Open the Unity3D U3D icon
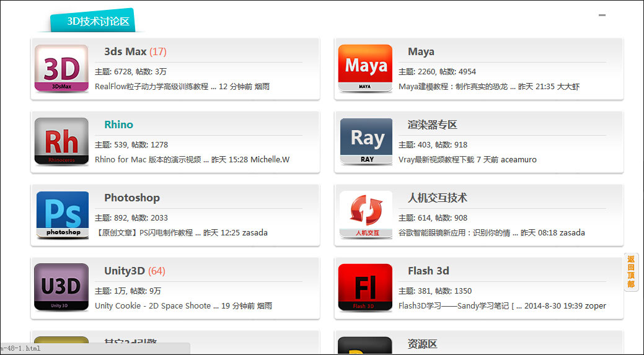644x355 pixels. [61, 287]
